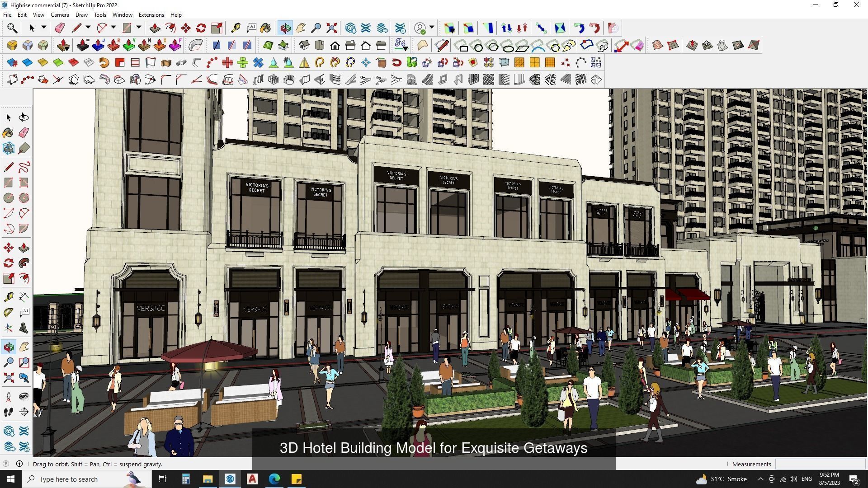Click the Measurements input box
The width and height of the screenshot is (868, 488).
pyautogui.click(x=820, y=464)
